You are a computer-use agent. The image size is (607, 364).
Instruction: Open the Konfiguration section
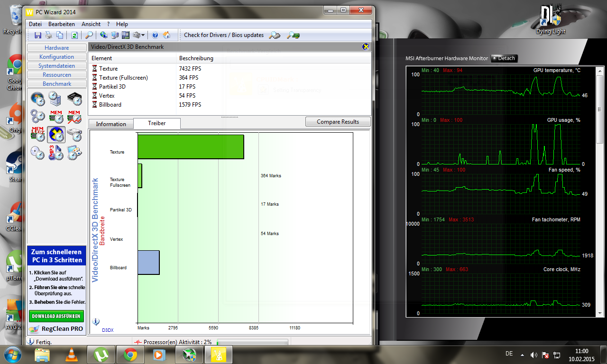(57, 57)
